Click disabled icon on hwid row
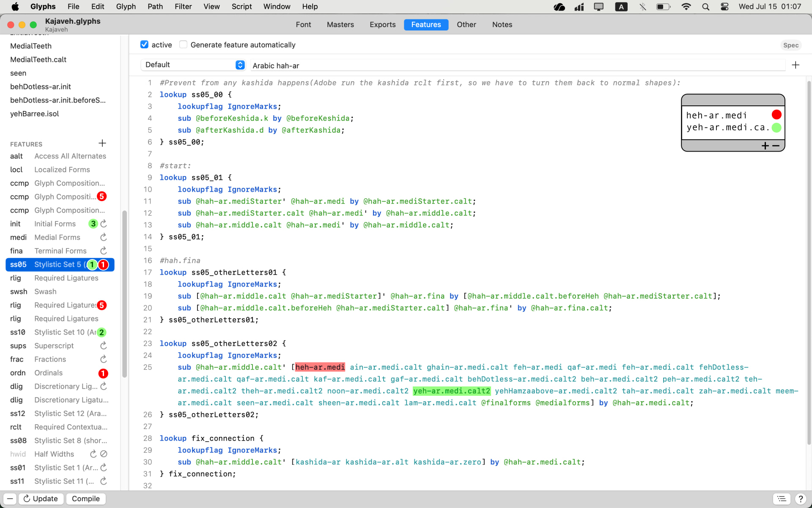The image size is (812, 508). click(x=104, y=454)
